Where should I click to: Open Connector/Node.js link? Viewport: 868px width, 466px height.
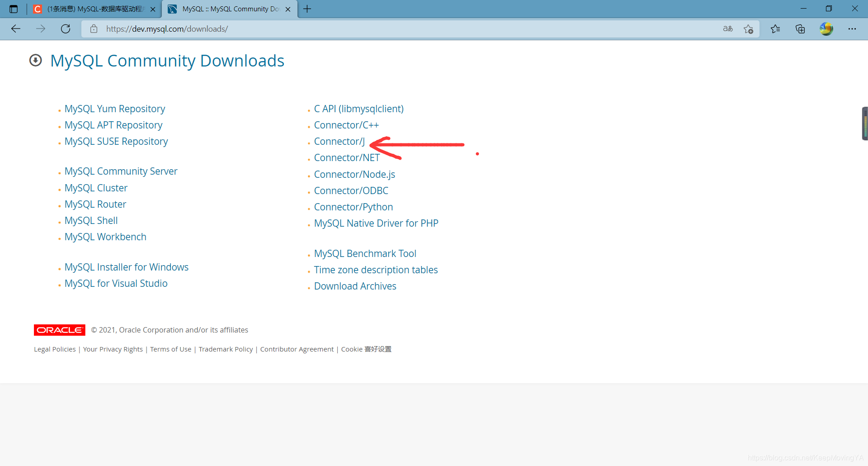[354, 175]
